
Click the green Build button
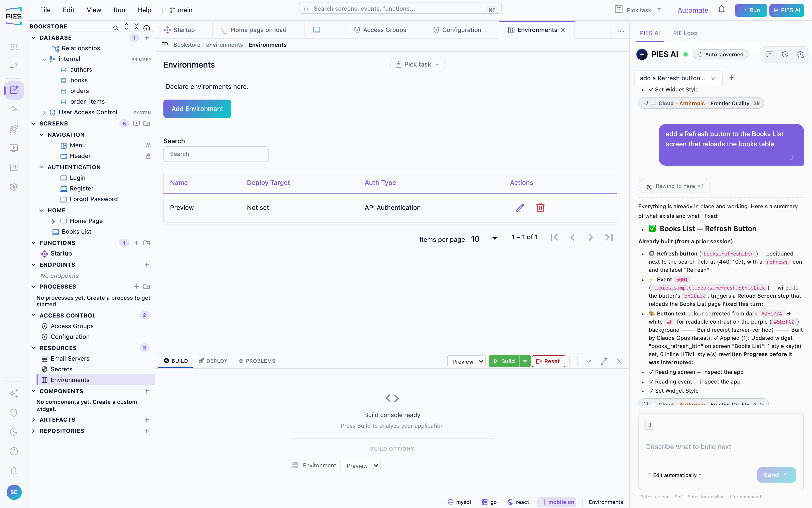pos(504,361)
